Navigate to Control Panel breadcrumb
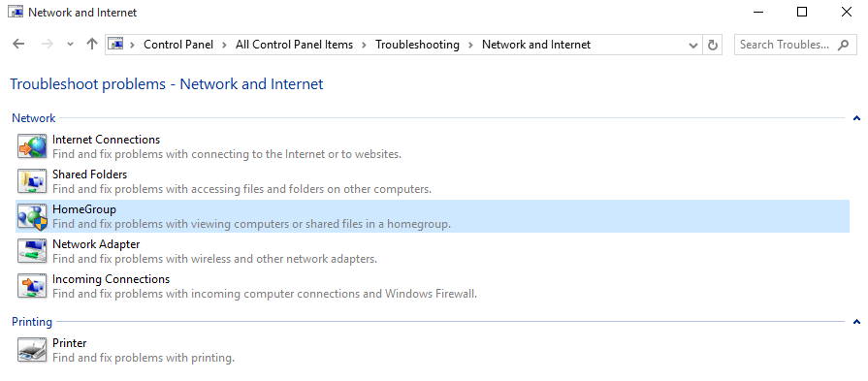Screen dimensions: 868x381 [178, 45]
